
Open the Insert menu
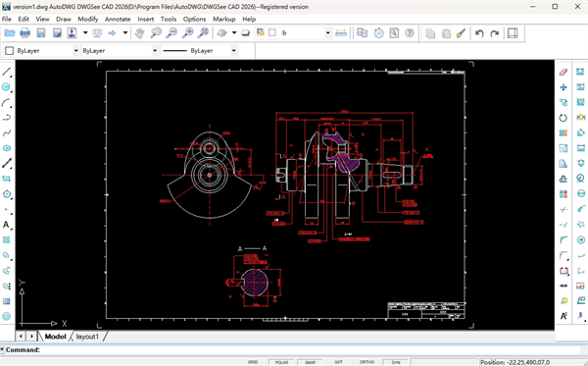pos(145,19)
